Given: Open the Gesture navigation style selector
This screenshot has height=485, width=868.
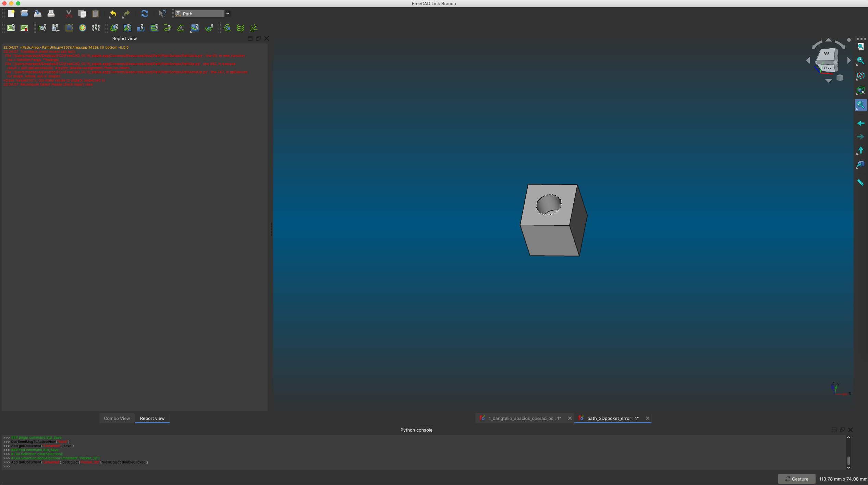Looking at the screenshot, I should tap(797, 479).
